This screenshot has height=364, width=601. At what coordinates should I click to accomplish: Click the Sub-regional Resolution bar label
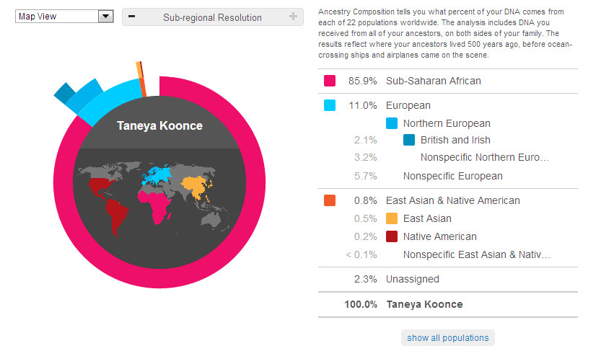pos(212,17)
